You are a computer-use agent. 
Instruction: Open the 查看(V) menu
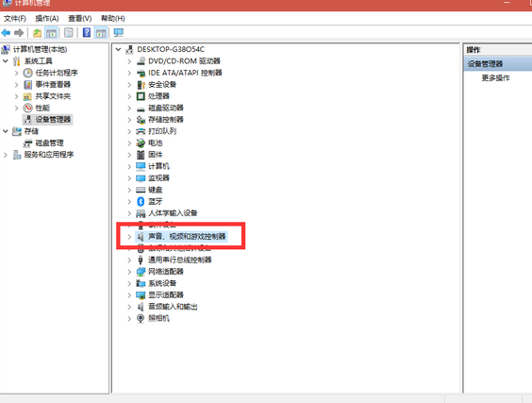click(x=80, y=18)
